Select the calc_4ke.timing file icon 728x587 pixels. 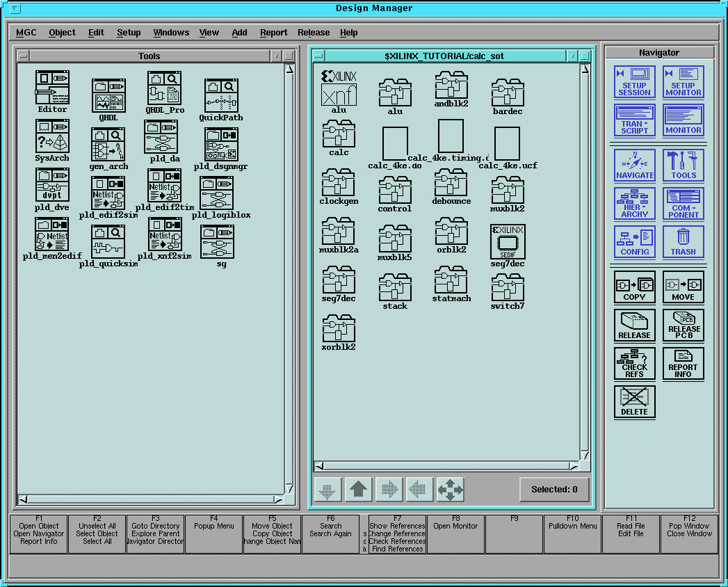pyautogui.click(x=451, y=136)
